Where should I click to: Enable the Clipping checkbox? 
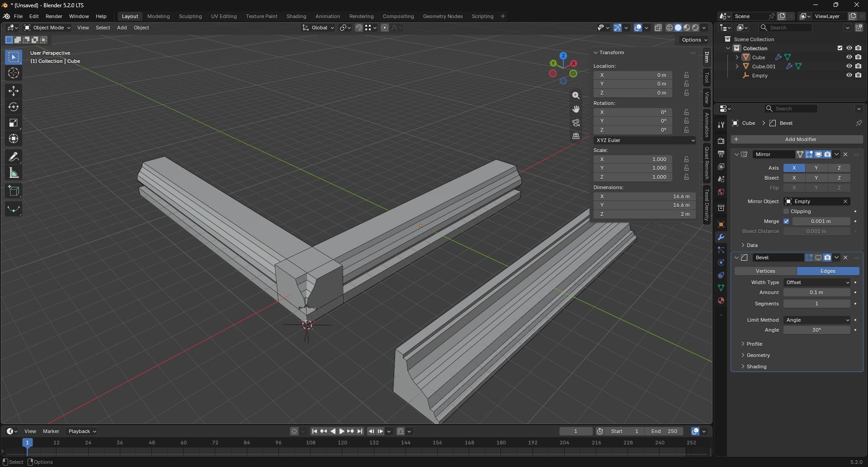click(786, 211)
